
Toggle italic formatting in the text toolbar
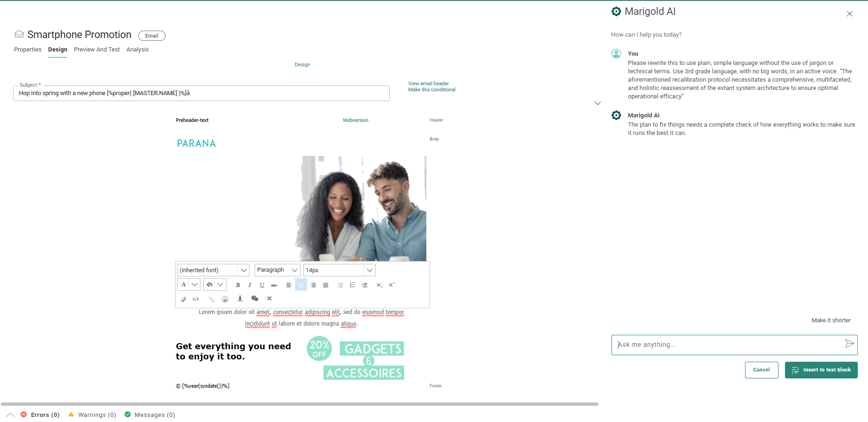click(250, 285)
